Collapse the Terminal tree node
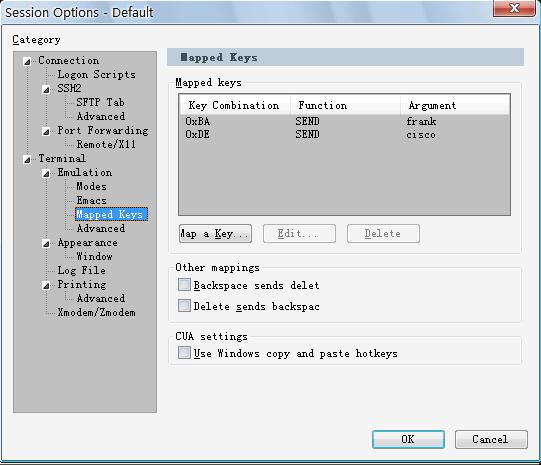 (27, 160)
